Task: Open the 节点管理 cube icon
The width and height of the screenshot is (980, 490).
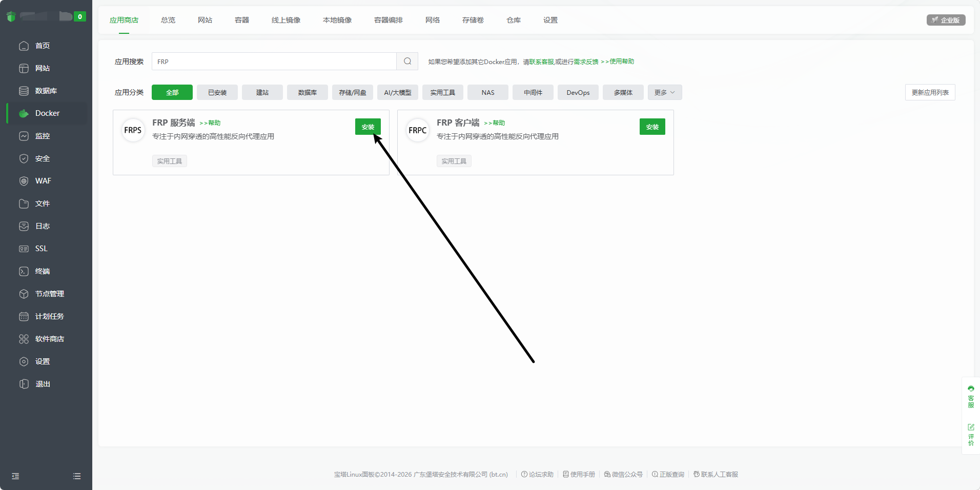Action: tap(24, 294)
